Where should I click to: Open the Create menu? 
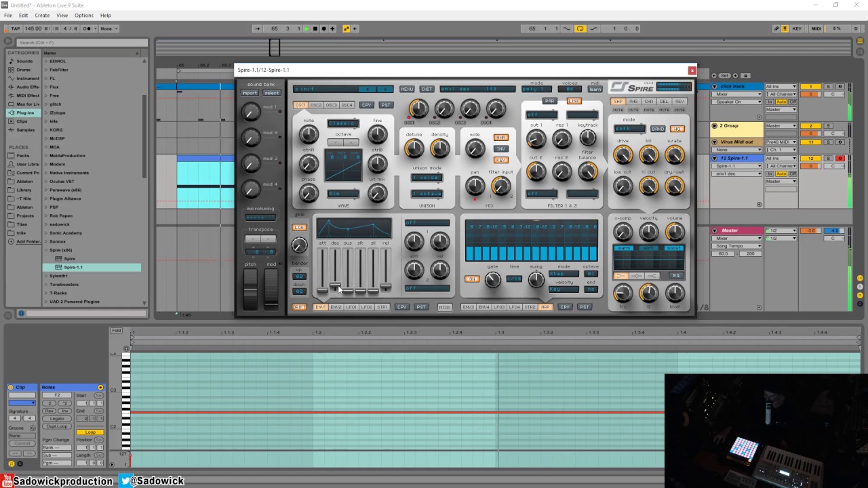click(42, 15)
